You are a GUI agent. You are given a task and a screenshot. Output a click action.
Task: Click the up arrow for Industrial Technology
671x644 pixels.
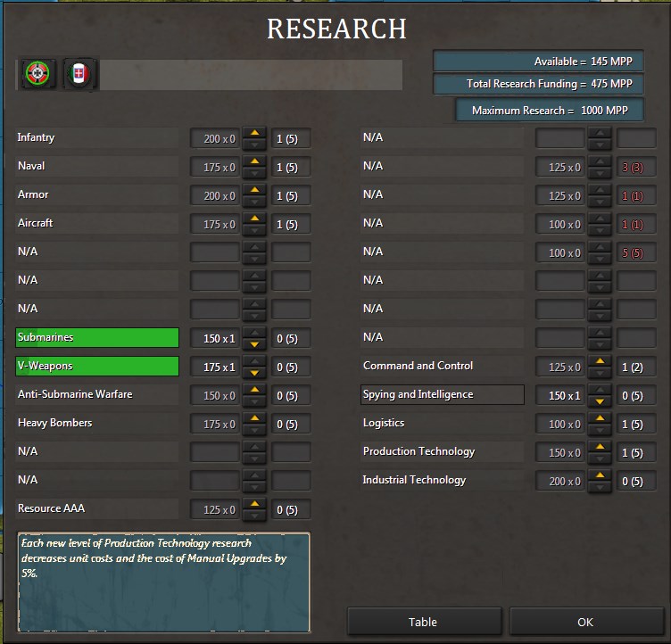coord(600,475)
